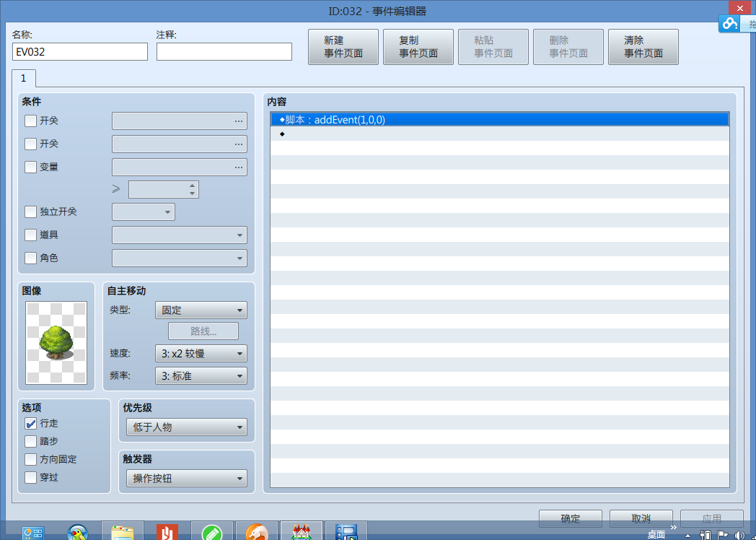The width and height of the screenshot is (756, 540).
Task: Open the 速度 dropdown showing 3: x2 较慢
Action: click(201, 354)
